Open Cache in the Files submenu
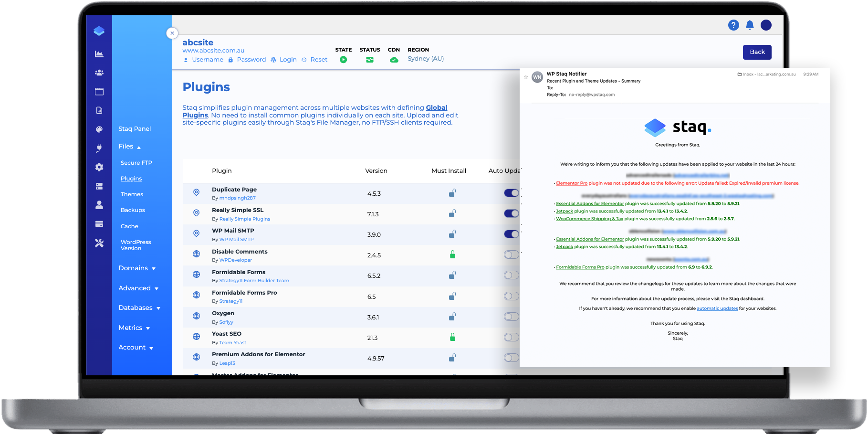The height and width of the screenshot is (435, 868). 129,226
